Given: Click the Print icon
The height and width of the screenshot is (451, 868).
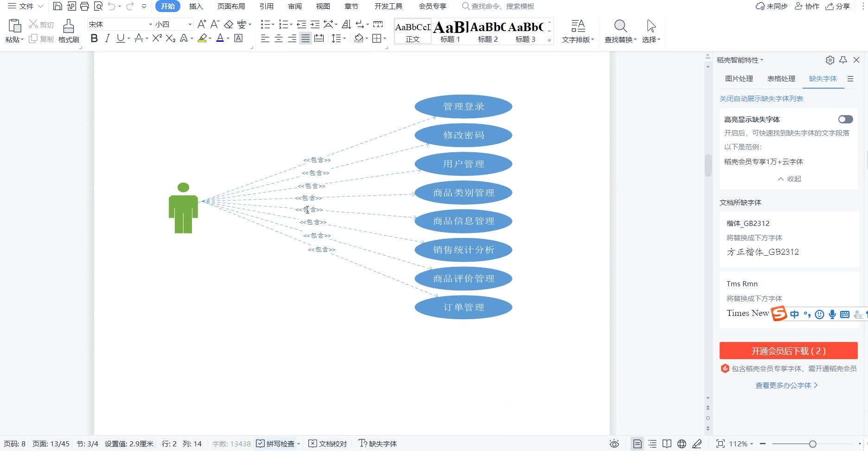Looking at the screenshot, I should (x=84, y=6).
